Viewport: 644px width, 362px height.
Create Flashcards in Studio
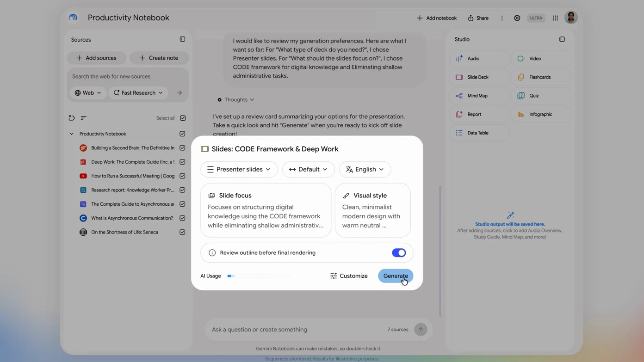541,77
